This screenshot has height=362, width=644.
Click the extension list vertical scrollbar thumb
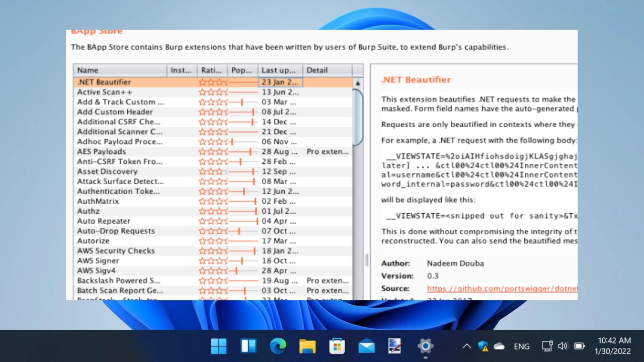point(358,118)
